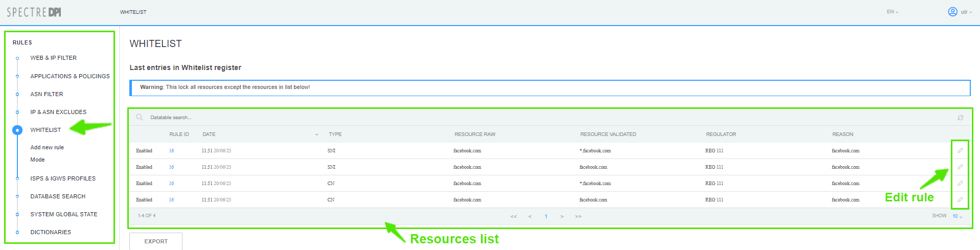Open the user profile icon
Viewport: 980px width, 250px height.
point(952,12)
